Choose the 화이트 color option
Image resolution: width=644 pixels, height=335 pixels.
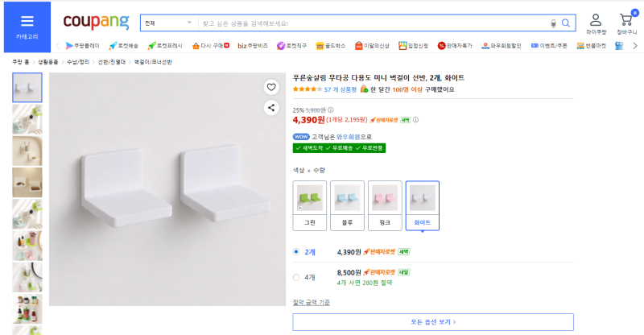click(422, 205)
